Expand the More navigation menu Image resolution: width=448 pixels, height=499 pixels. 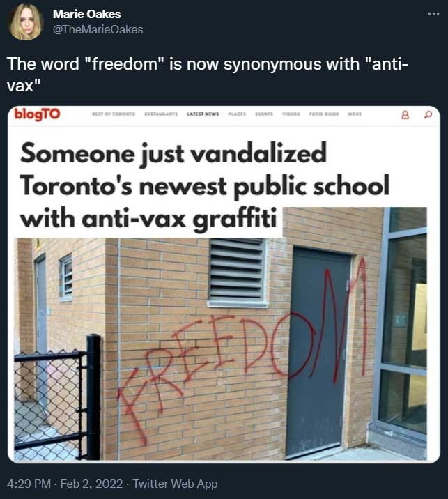click(x=355, y=114)
